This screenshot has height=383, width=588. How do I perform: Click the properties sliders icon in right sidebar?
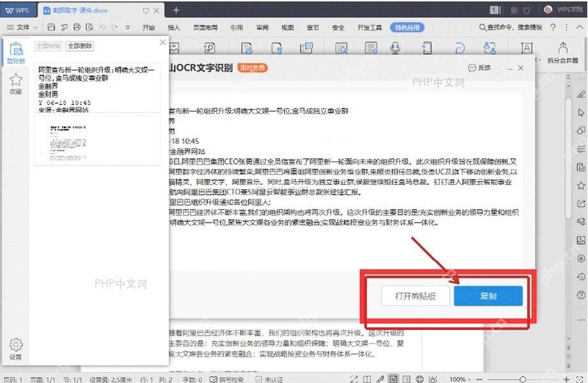point(581,148)
